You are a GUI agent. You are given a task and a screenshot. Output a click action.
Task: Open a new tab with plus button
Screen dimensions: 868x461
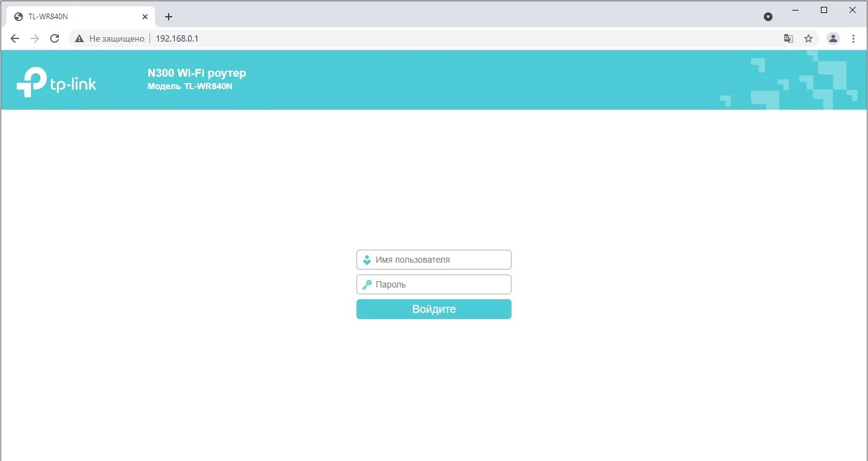pyautogui.click(x=169, y=17)
